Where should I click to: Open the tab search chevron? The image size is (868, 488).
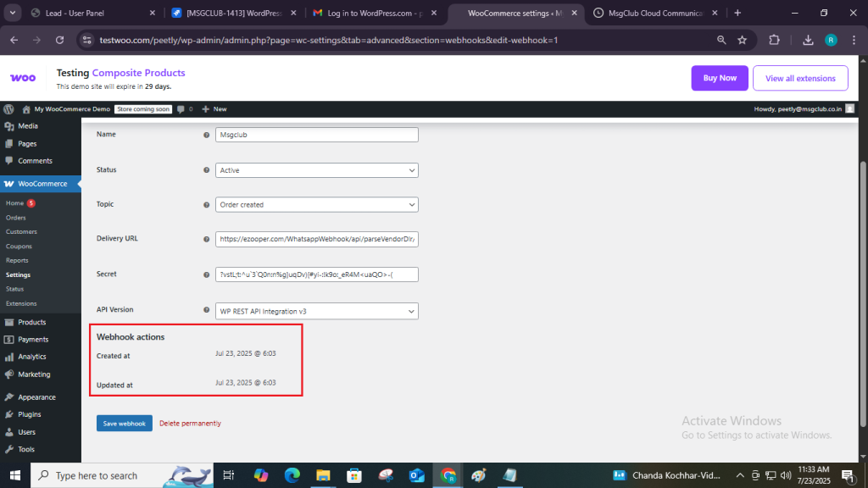(x=12, y=13)
